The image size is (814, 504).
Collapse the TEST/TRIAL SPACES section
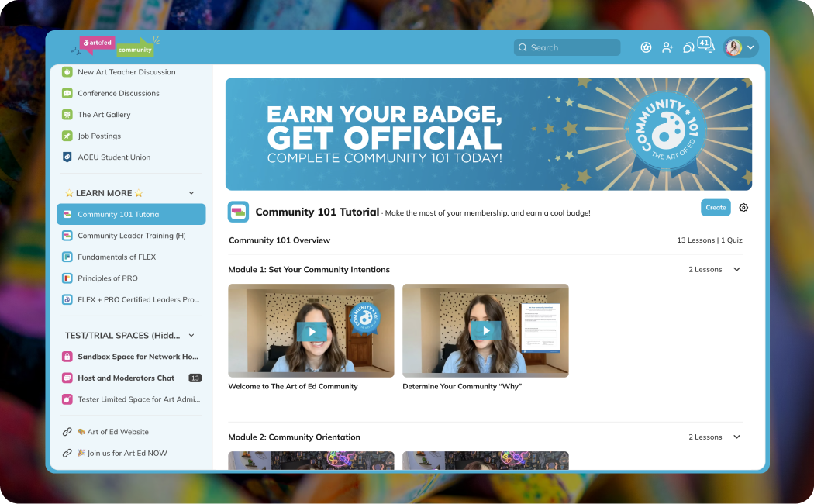click(191, 335)
